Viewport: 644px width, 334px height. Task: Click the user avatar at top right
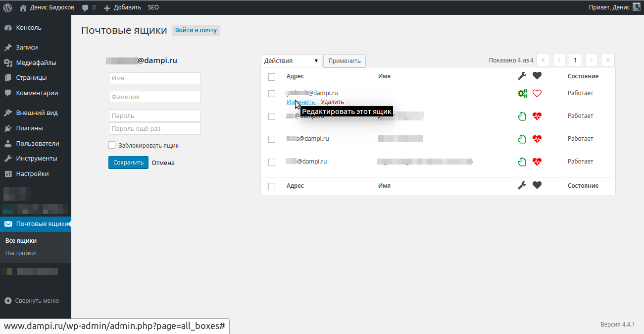[x=637, y=7]
